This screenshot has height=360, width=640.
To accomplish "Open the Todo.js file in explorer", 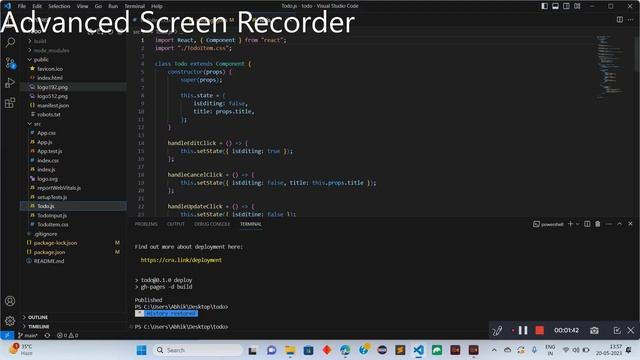I will (73, 206).
